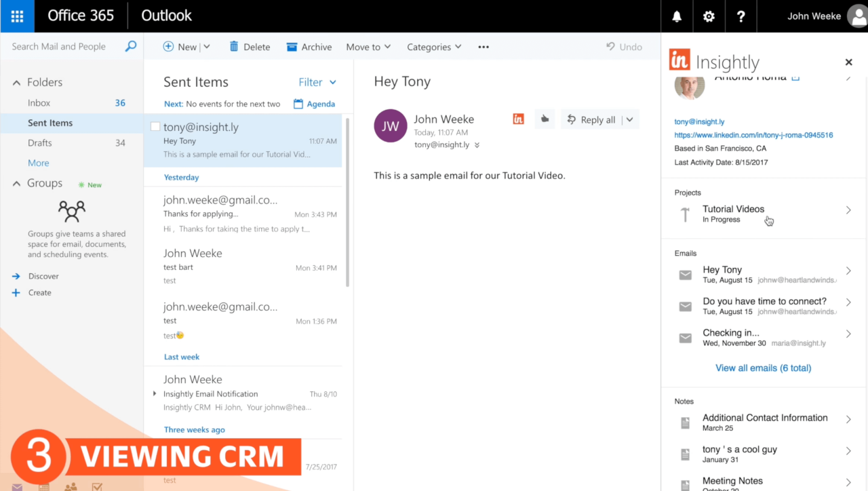Click the Discover arrow icon
Screen dimensions: 868x491
(x=16, y=276)
